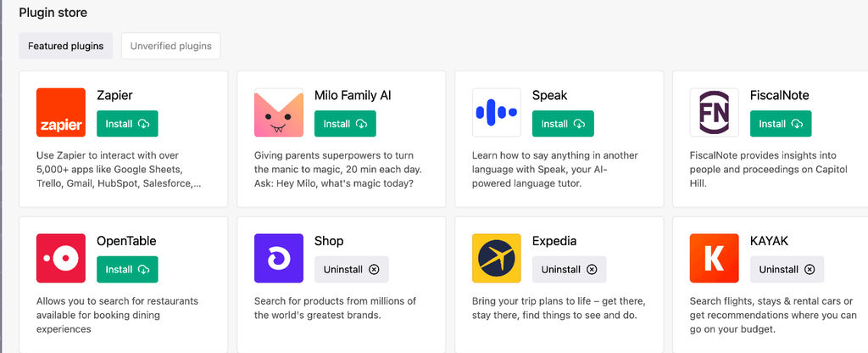
Task: Click the Speak blue waveform logo
Action: coord(497,113)
